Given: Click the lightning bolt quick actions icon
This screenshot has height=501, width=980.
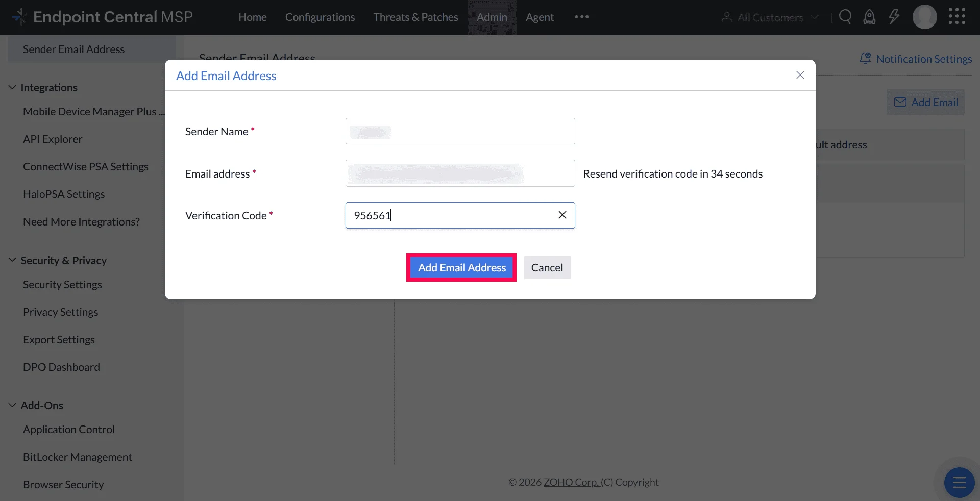Looking at the screenshot, I should [894, 17].
